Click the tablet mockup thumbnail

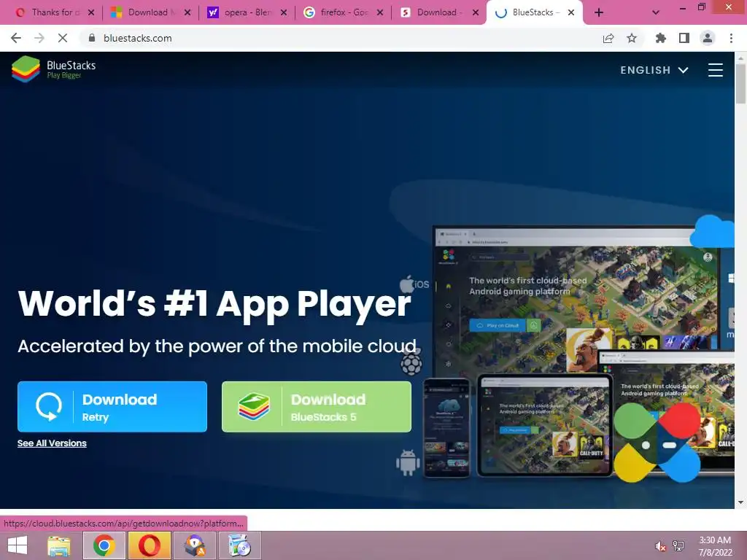pos(544,425)
